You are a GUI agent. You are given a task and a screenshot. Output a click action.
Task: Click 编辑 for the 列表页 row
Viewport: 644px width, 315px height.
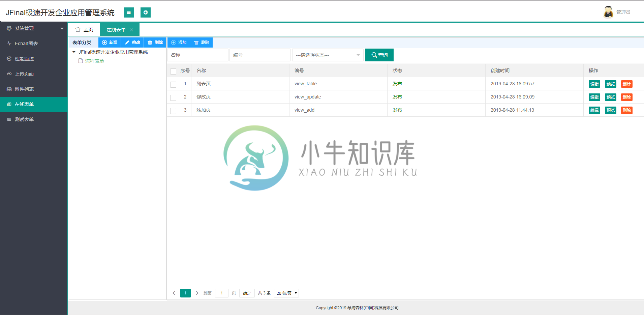click(x=594, y=84)
